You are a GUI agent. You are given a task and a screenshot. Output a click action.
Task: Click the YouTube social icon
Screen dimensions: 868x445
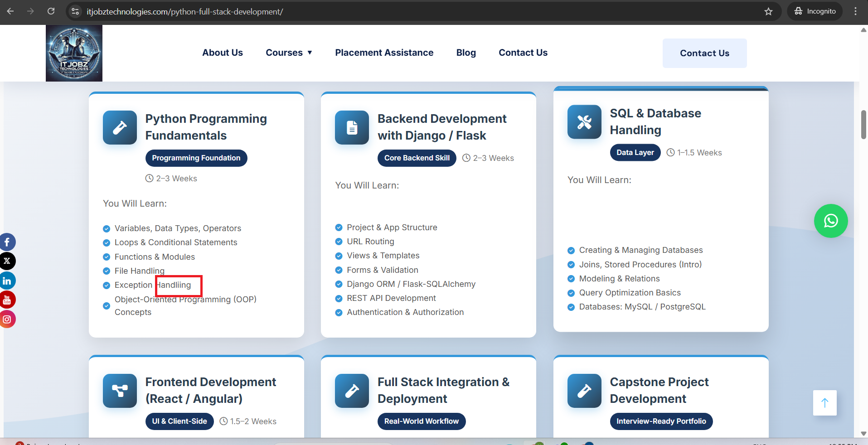coord(7,300)
